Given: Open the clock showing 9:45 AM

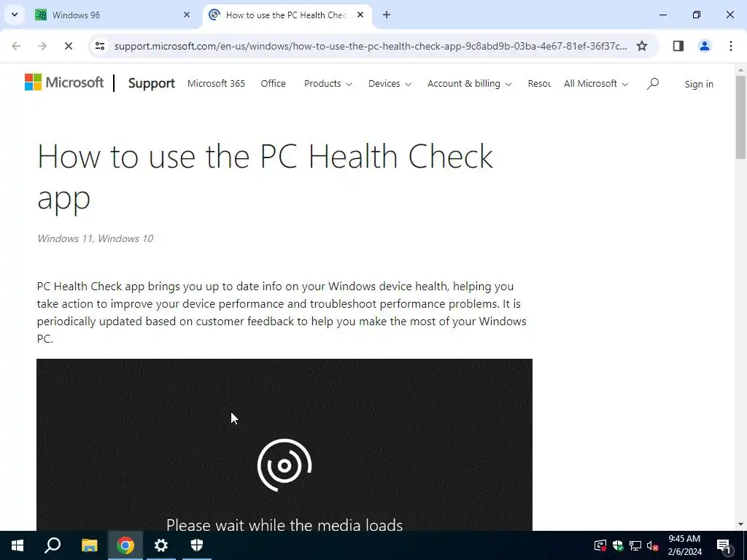Looking at the screenshot, I should (684, 545).
